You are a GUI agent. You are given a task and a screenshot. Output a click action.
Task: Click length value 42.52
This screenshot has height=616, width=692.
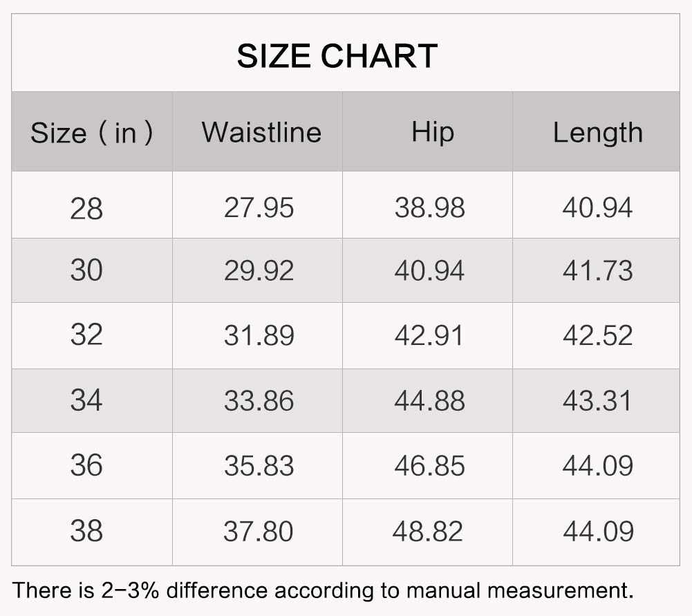click(597, 335)
